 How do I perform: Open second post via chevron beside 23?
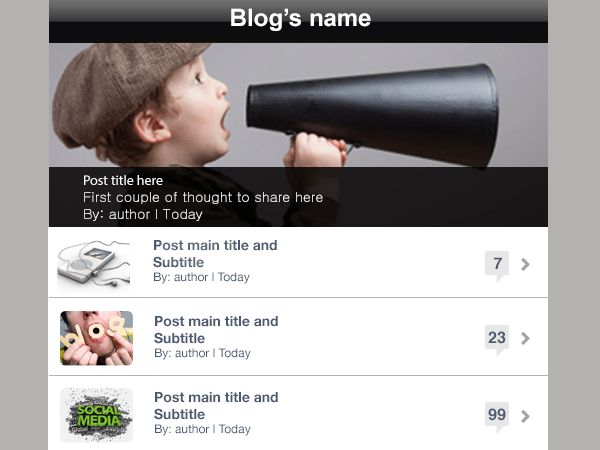click(525, 338)
